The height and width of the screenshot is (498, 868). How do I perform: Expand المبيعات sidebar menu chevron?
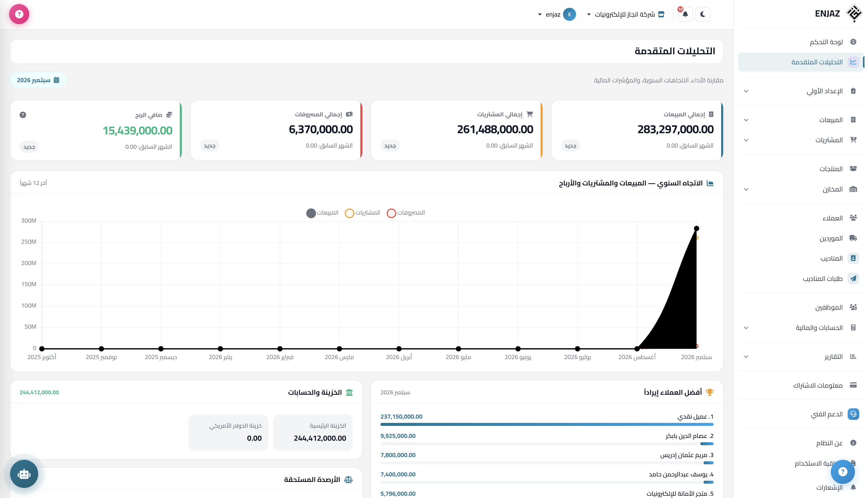[746, 120]
